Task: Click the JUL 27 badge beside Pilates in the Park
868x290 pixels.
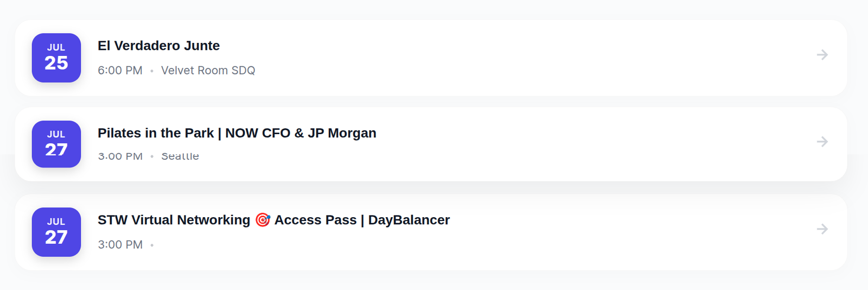Action: point(56,144)
